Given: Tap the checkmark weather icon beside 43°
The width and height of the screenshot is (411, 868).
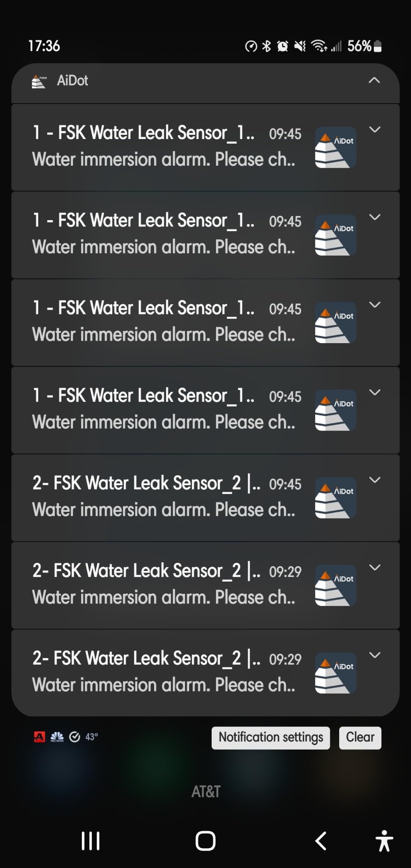Looking at the screenshot, I should coord(74,737).
